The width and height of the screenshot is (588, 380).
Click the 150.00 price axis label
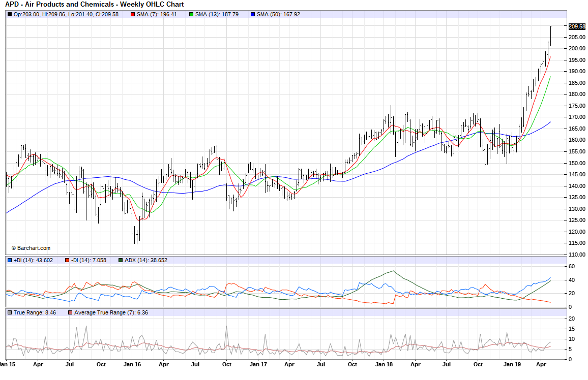point(577,163)
